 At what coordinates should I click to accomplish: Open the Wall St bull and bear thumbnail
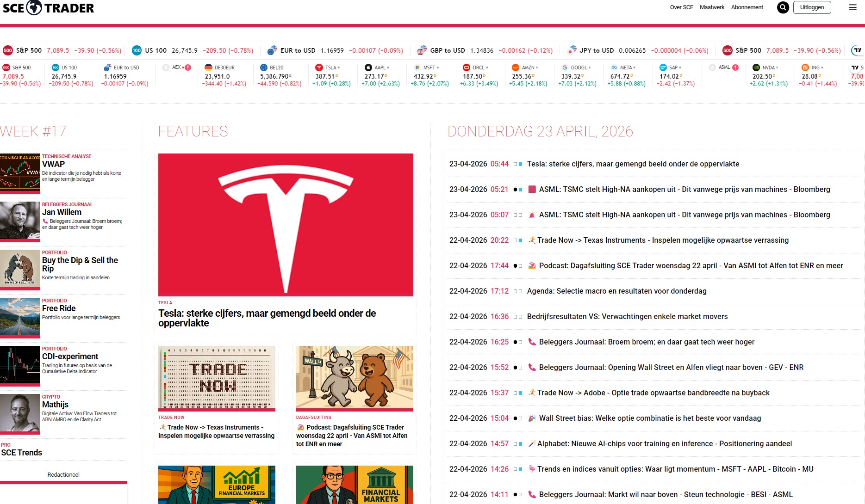pyautogui.click(x=355, y=379)
